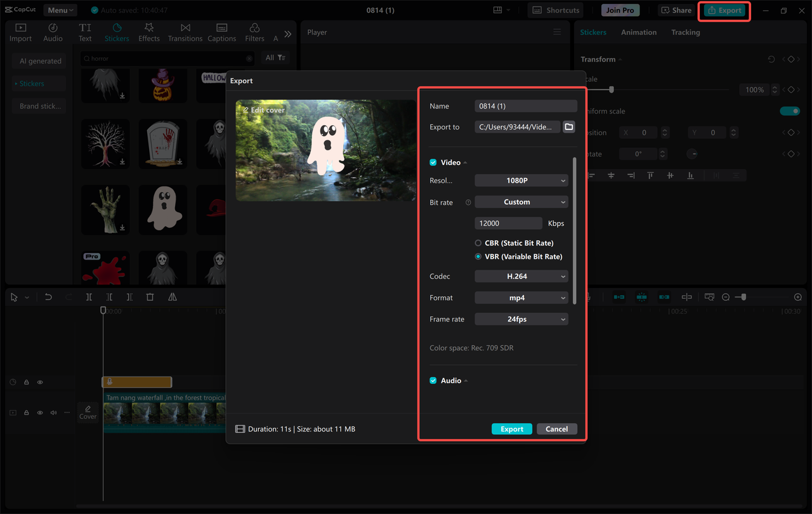Select the Split tool in the timeline toolbar
Viewport: 812px width, 514px height.
point(89,296)
